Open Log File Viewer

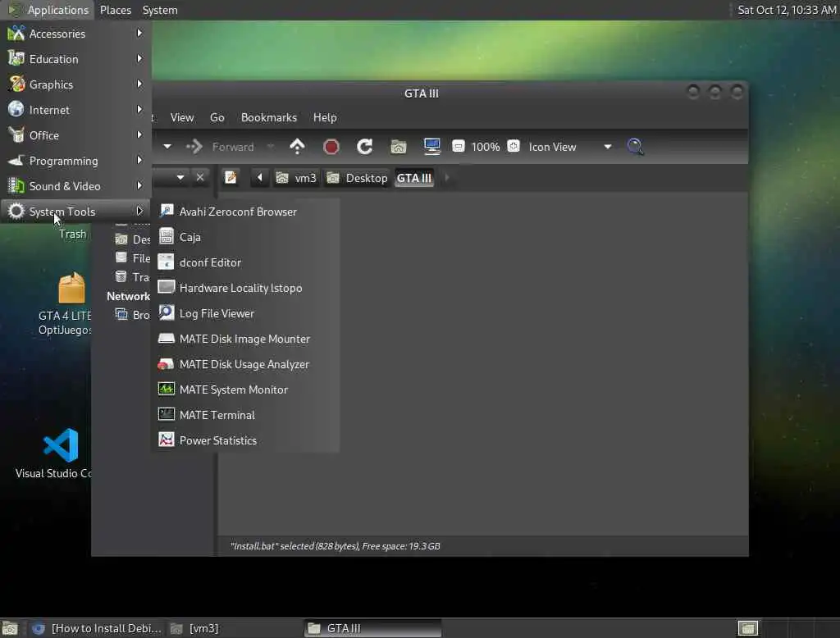pyautogui.click(x=246, y=313)
